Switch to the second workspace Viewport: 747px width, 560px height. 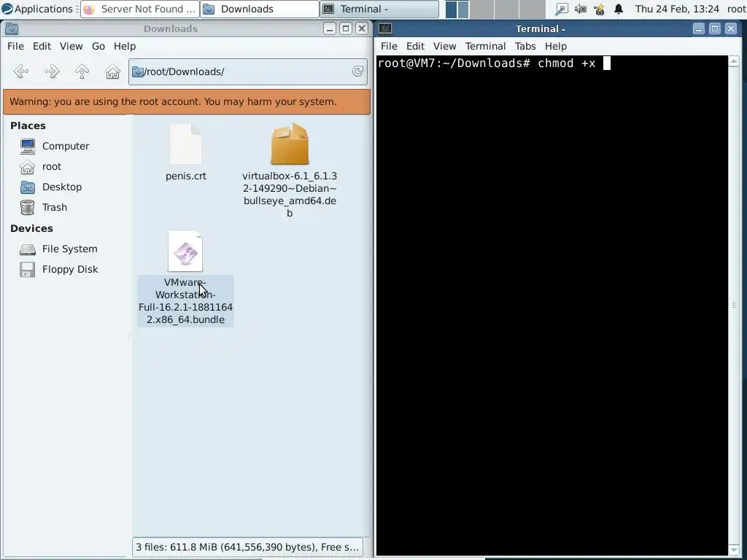tap(481, 9)
